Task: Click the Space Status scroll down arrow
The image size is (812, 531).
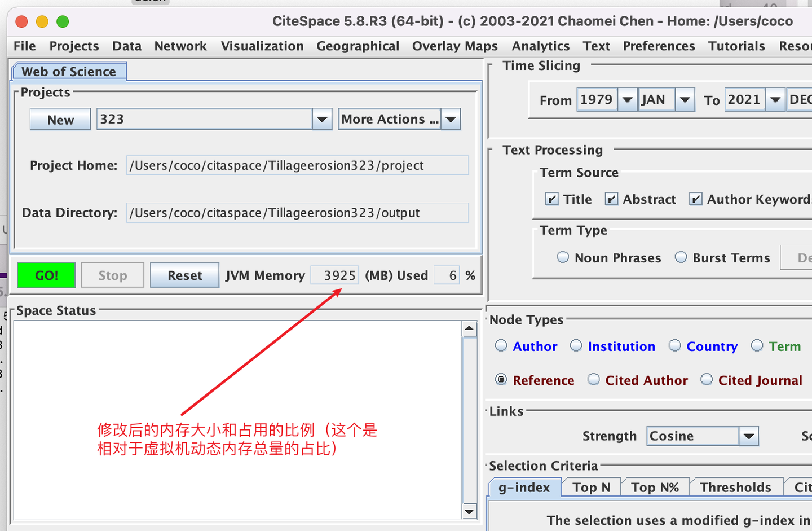Action: 469,512
